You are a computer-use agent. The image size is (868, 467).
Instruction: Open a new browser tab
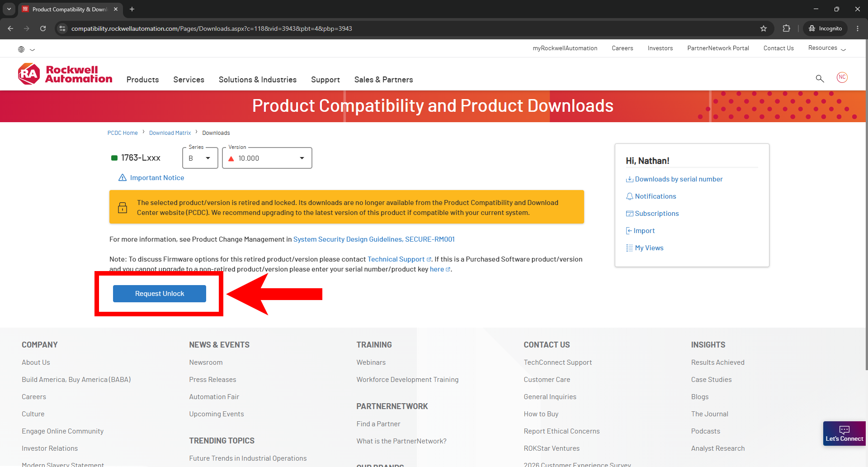pos(132,9)
